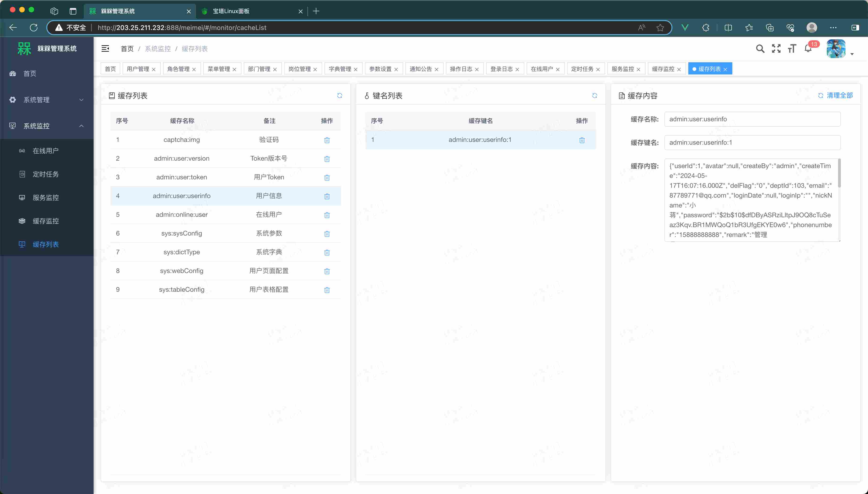The height and width of the screenshot is (494, 868).
Task: Switch to the 缓存监控 tab
Action: (663, 69)
